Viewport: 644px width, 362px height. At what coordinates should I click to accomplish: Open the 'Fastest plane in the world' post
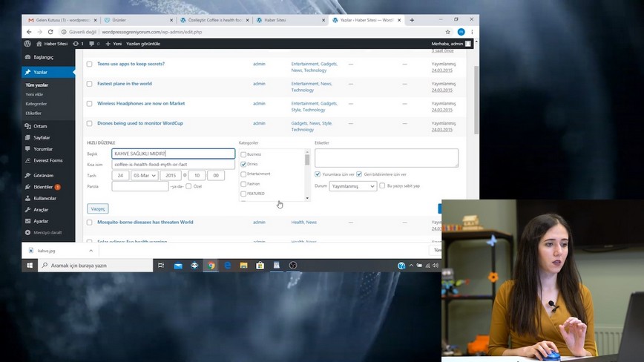pyautogui.click(x=125, y=84)
